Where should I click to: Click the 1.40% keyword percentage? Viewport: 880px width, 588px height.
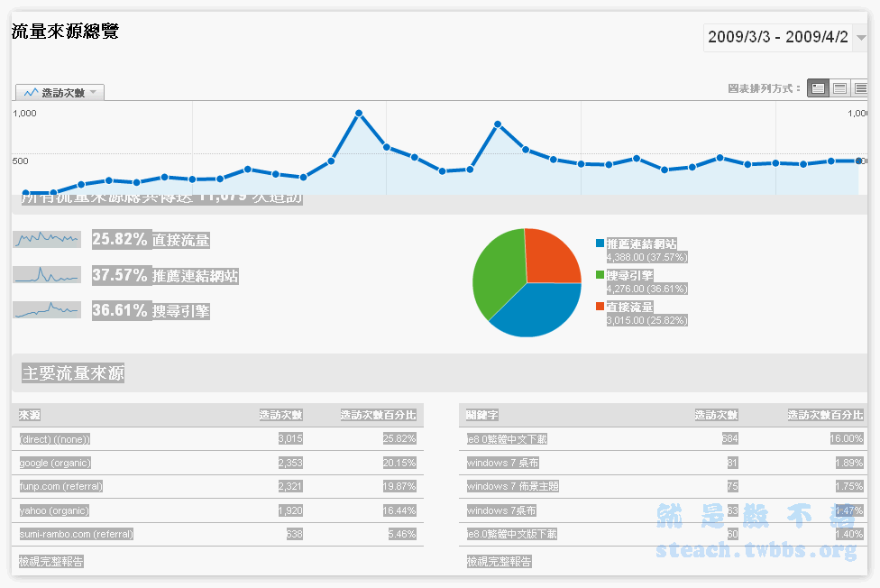(x=849, y=534)
